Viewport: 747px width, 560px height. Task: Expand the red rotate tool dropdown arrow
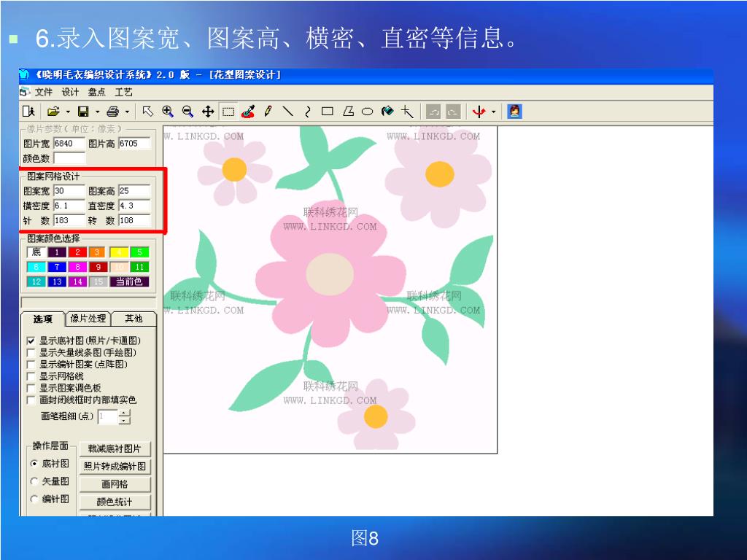[494, 112]
